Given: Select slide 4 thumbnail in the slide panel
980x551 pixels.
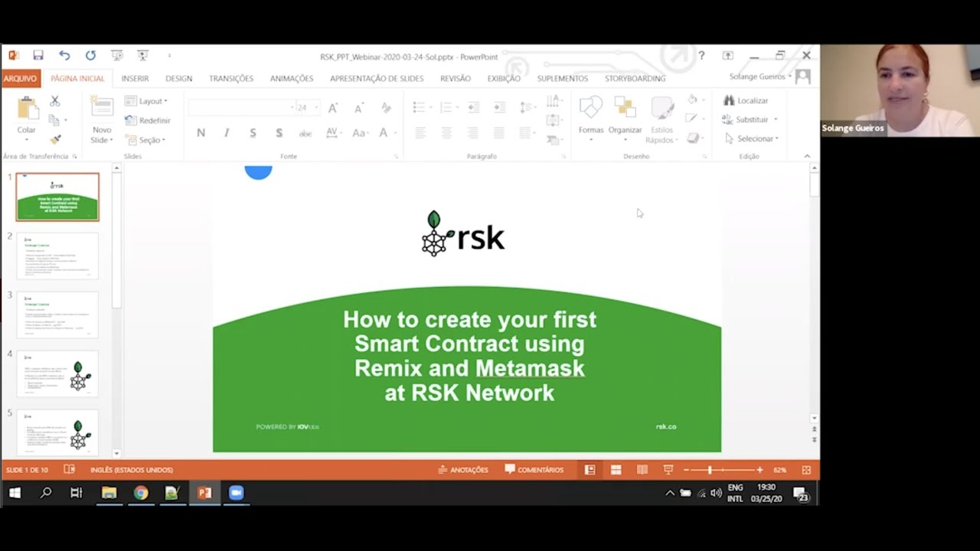Looking at the screenshot, I should 57,373.
